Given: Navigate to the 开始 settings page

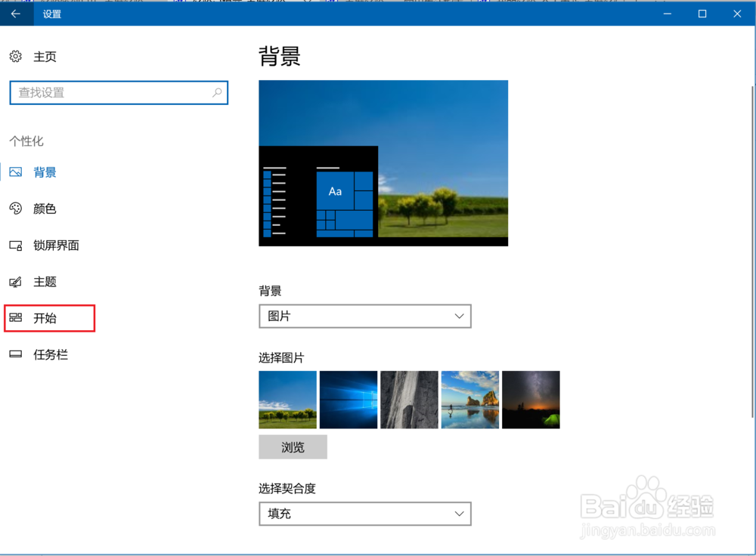Looking at the screenshot, I should (44, 318).
